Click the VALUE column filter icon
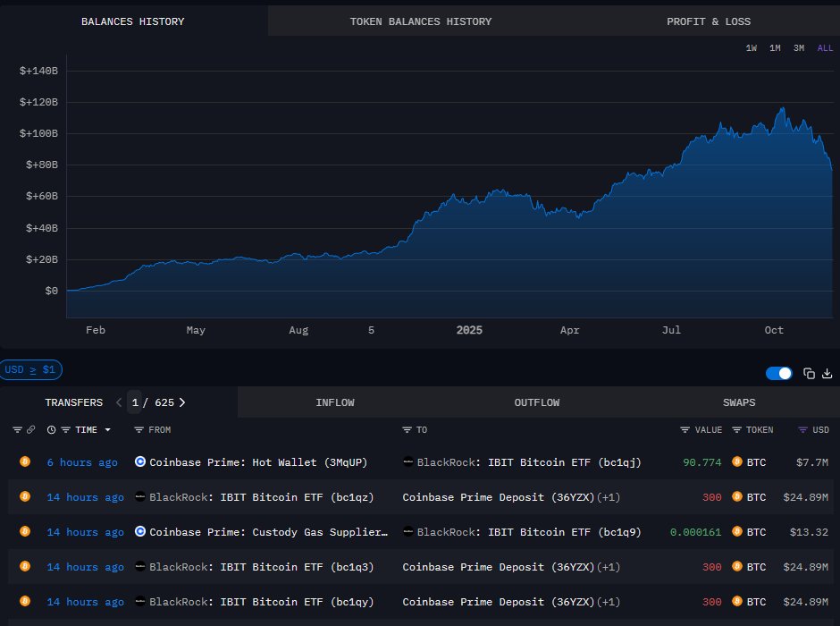Screen dimensions: 840x626 (x=685, y=430)
